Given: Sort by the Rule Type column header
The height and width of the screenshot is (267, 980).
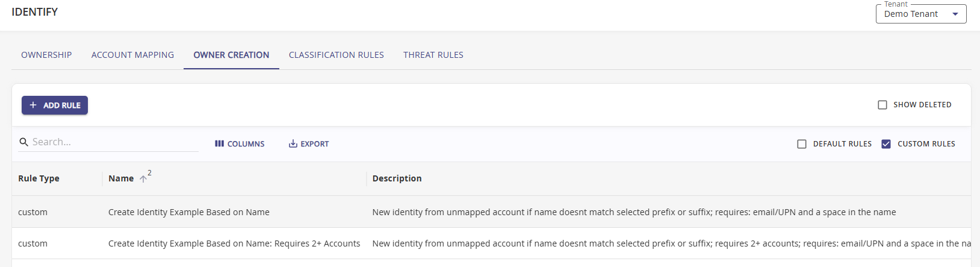Looking at the screenshot, I should click(39, 178).
